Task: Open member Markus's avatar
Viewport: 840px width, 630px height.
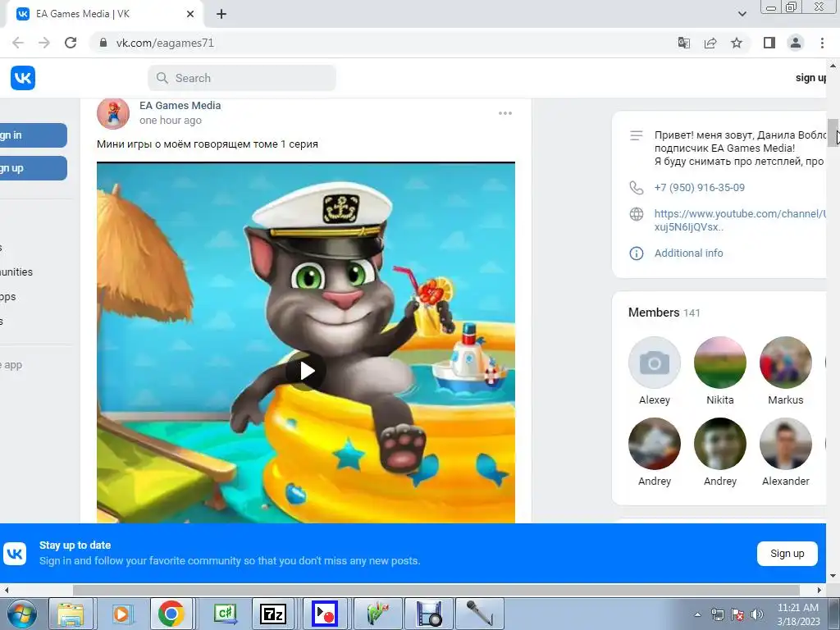Action: (x=785, y=363)
